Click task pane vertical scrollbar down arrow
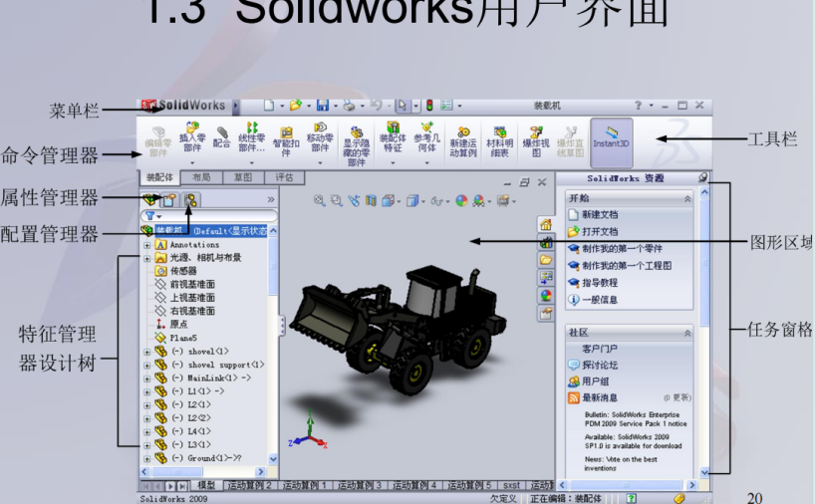 pyautogui.click(x=704, y=472)
